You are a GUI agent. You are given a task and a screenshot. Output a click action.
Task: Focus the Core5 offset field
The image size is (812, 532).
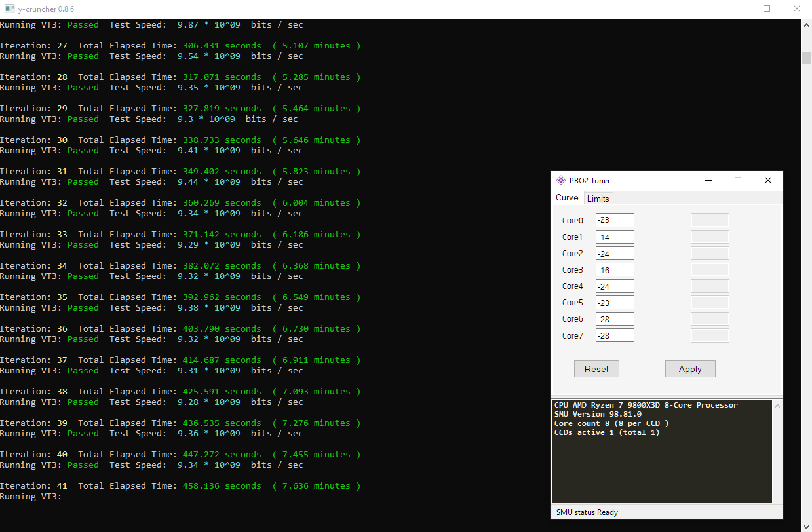tap(615, 302)
